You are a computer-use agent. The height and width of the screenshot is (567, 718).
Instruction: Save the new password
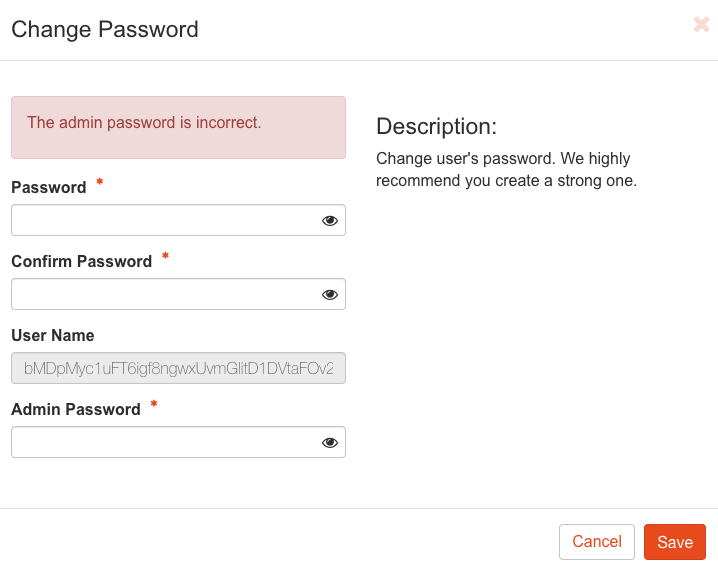(675, 542)
